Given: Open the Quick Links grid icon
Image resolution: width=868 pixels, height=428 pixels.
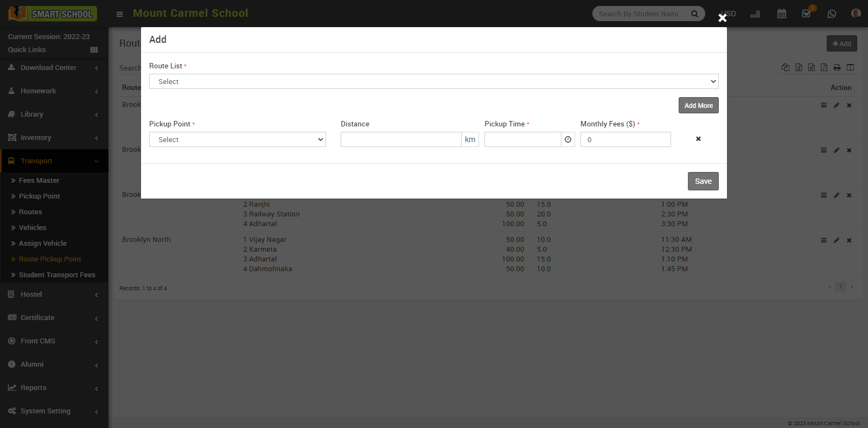Looking at the screenshot, I should click(x=94, y=50).
